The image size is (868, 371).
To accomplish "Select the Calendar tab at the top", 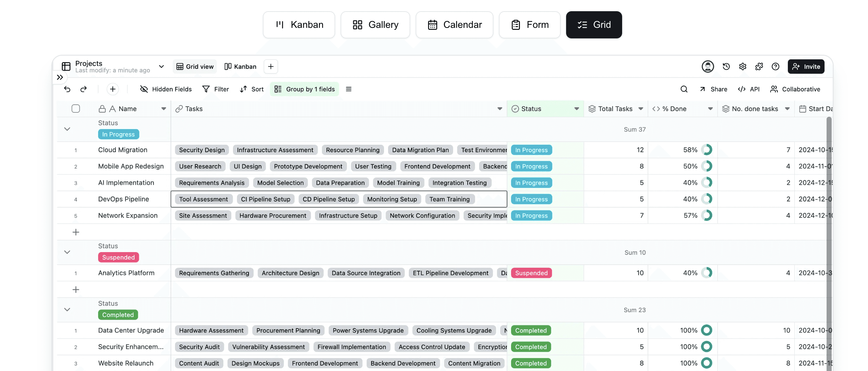I will (454, 25).
